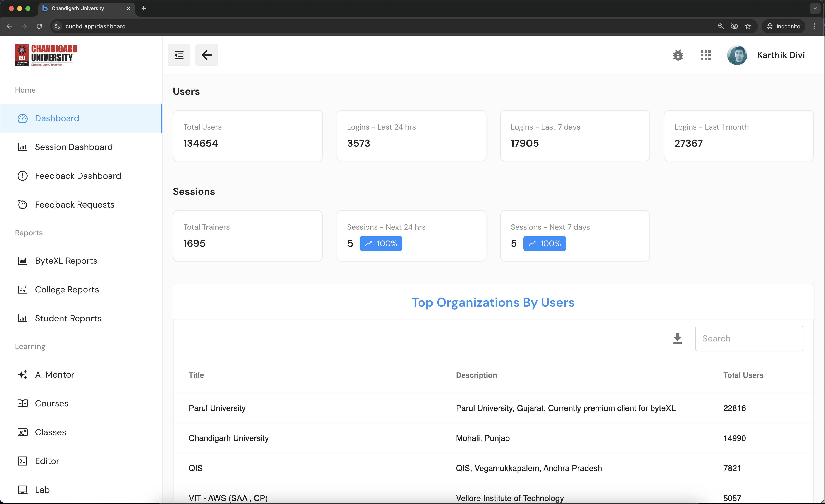Click the Feedback Dashboard alert icon
Viewport: 825px width, 504px height.
click(x=22, y=176)
